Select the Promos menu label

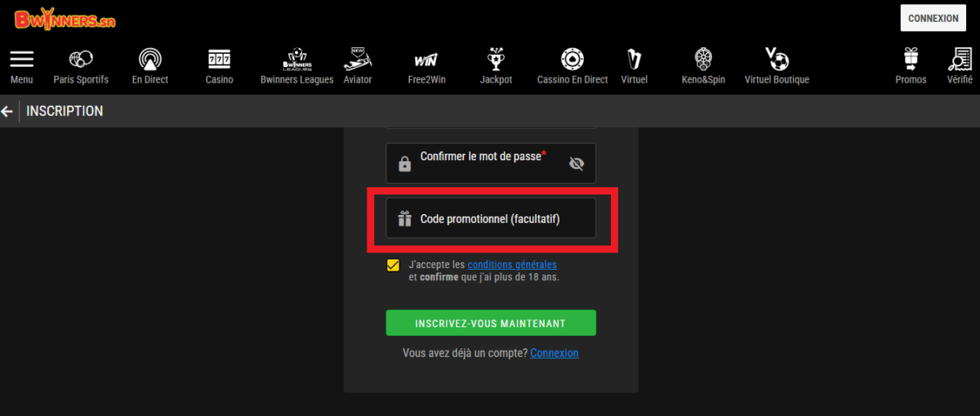click(911, 80)
